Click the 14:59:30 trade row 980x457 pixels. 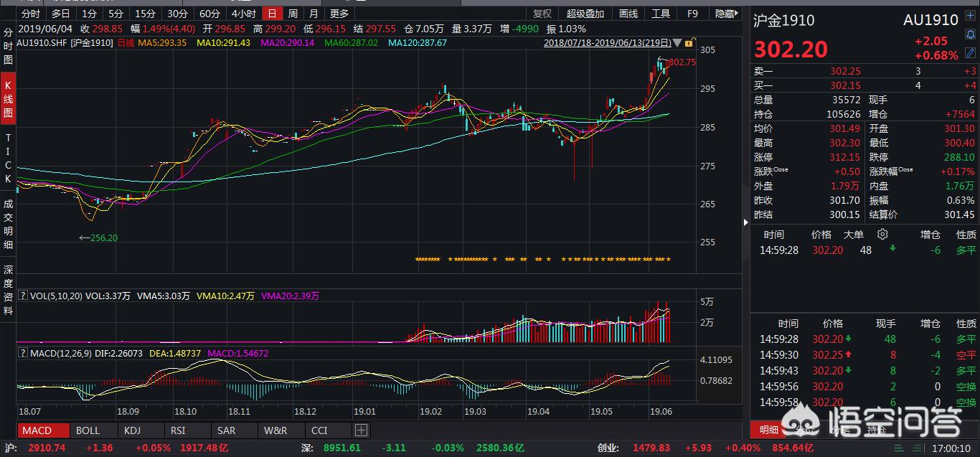coord(864,355)
